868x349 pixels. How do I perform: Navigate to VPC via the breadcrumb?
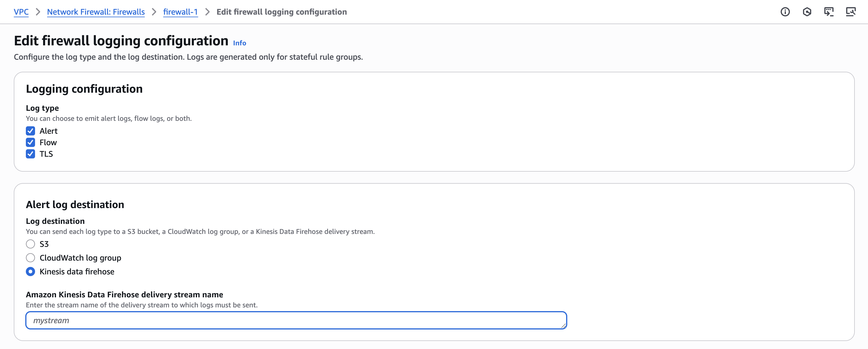click(x=21, y=12)
